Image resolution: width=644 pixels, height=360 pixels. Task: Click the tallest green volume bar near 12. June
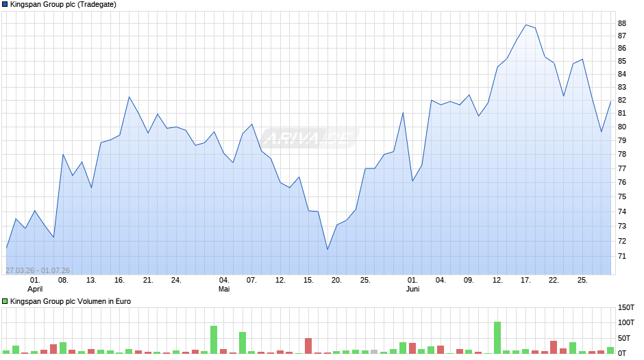point(497,337)
